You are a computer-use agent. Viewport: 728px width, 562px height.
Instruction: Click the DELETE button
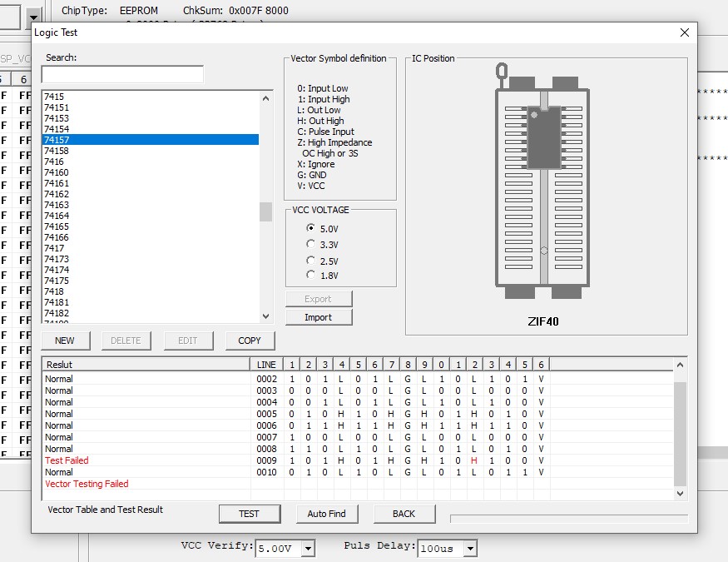(x=126, y=341)
